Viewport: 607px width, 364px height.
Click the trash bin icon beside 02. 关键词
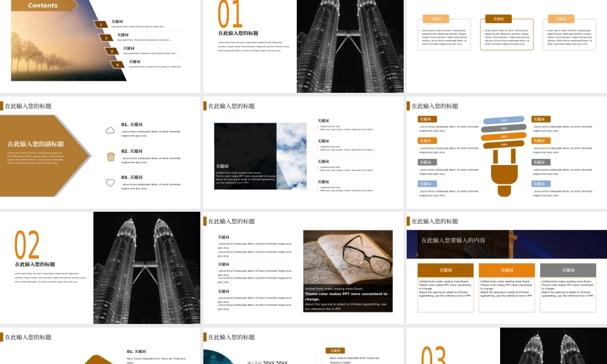[x=110, y=157]
